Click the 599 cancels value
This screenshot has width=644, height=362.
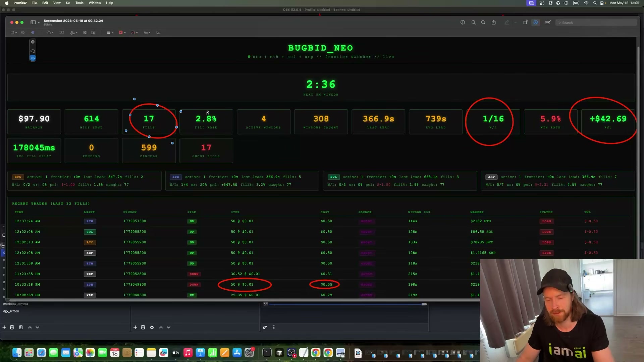click(149, 147)
